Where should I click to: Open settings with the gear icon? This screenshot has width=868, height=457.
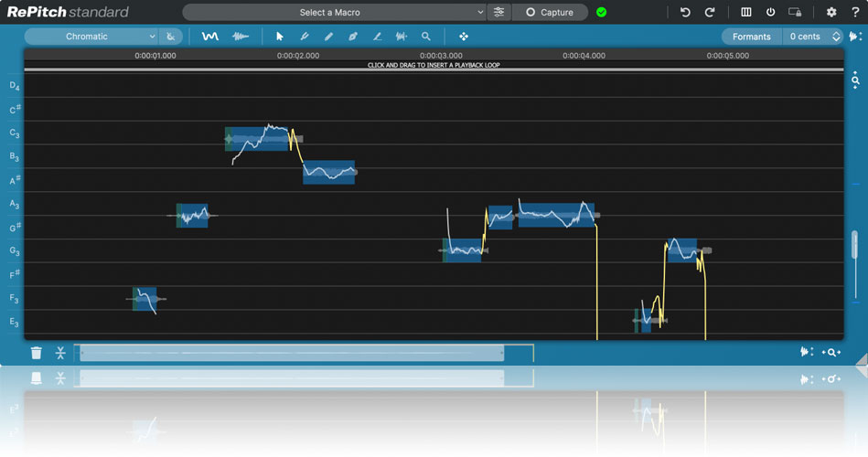831,13
